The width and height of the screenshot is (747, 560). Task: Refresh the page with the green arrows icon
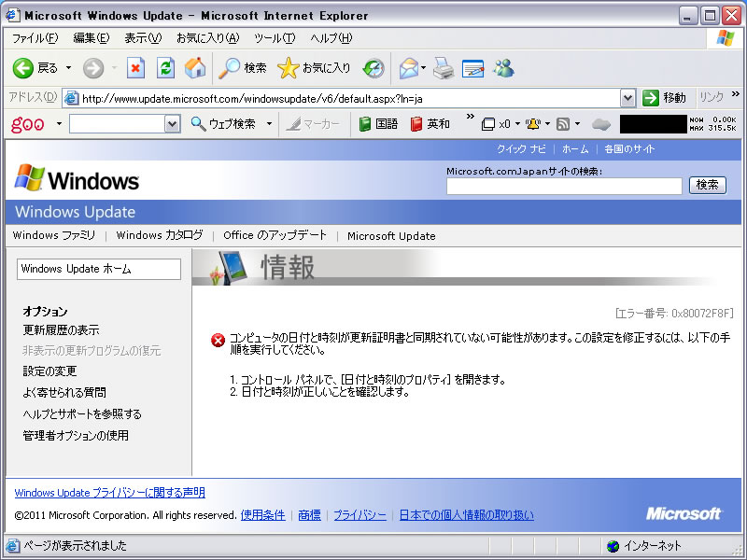click(165, 68)
